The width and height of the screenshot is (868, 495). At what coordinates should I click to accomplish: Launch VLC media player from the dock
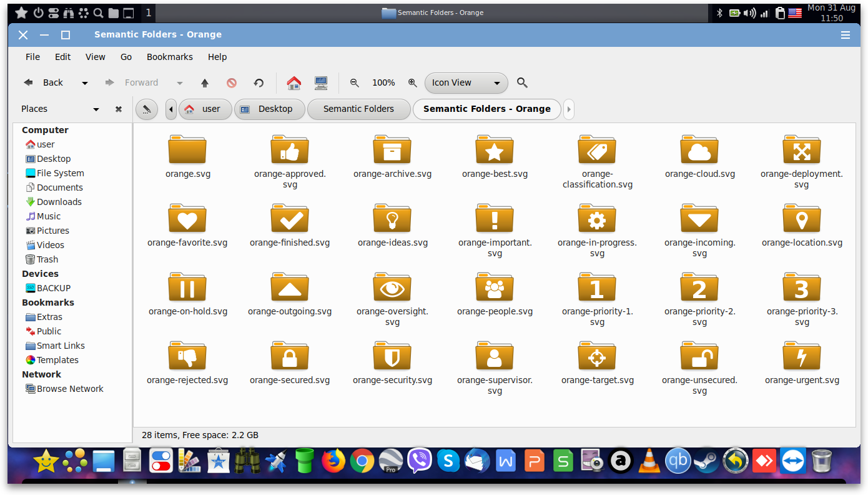click(649, 462)
